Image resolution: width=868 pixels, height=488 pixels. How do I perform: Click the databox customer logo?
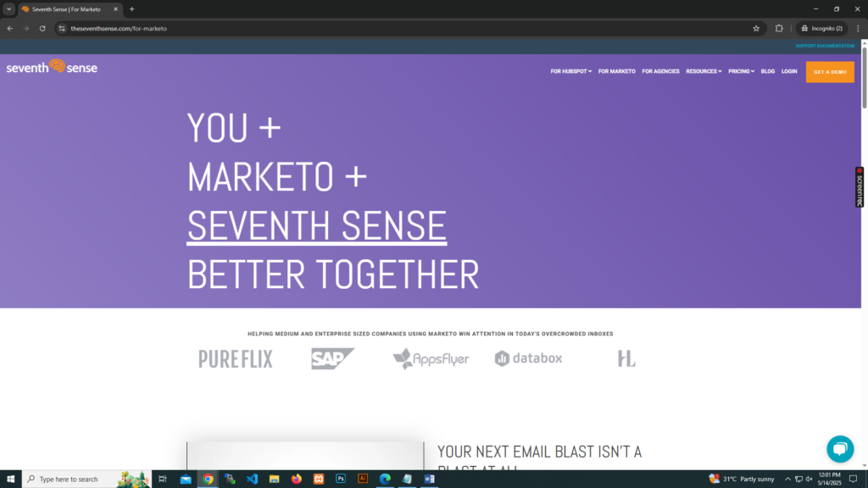tap(529, 358)
